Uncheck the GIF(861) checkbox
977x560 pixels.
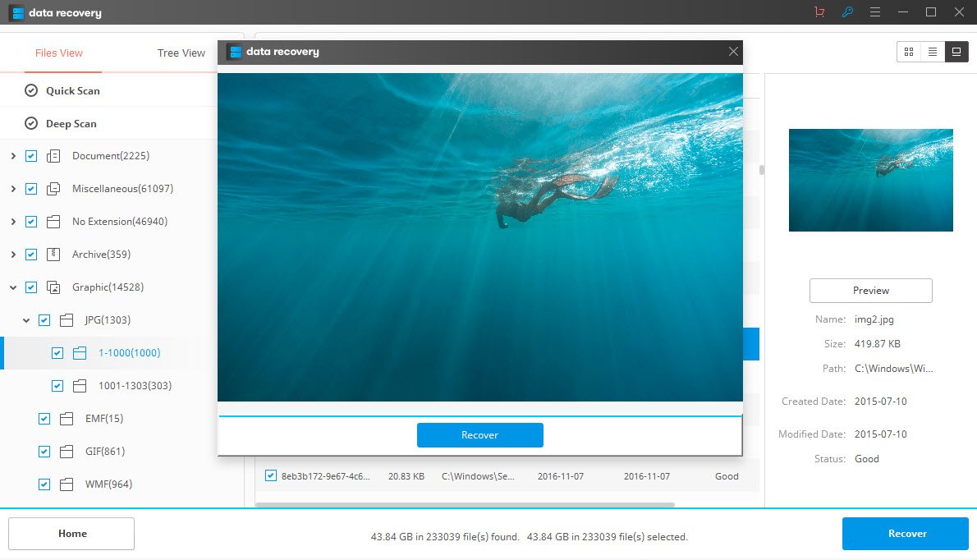coord(44,451)
